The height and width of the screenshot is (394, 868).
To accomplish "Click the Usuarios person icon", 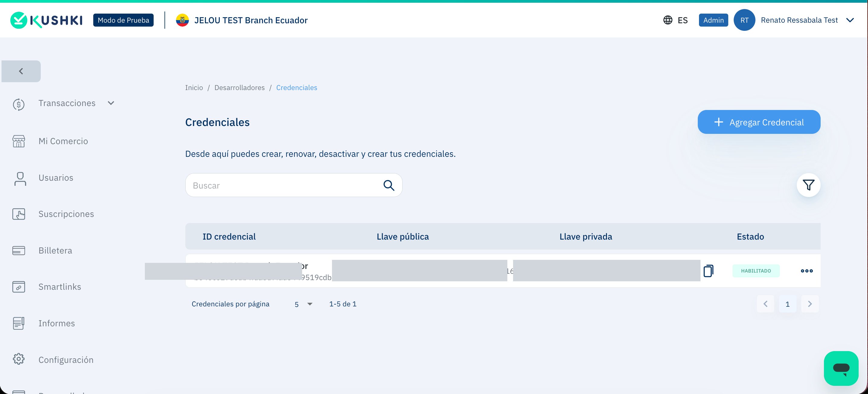I will click(x=20, y=179).
